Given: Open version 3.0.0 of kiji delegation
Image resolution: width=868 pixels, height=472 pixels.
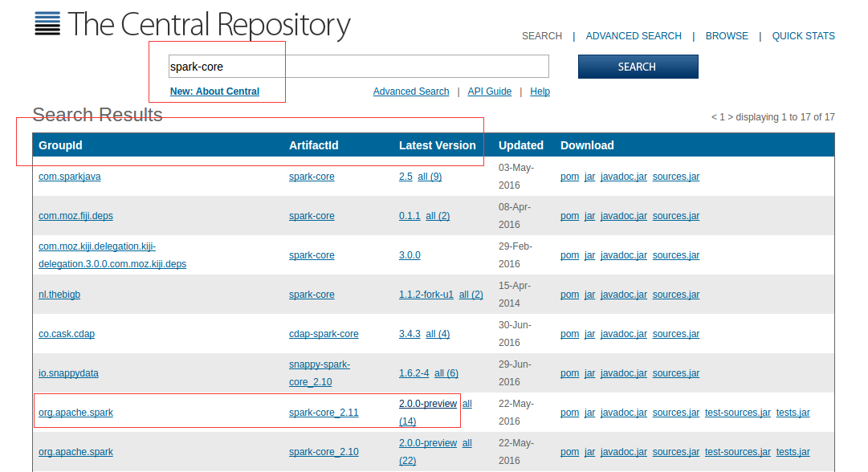Looking at the screenshot, I should pyautogui.click(x=410, y=255).
